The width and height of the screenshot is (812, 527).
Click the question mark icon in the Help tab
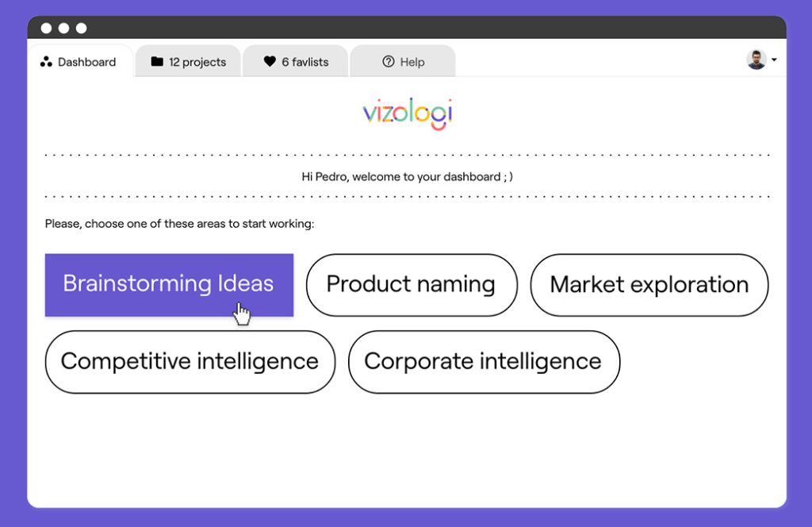pyautogui.click(x=389, y=60)
